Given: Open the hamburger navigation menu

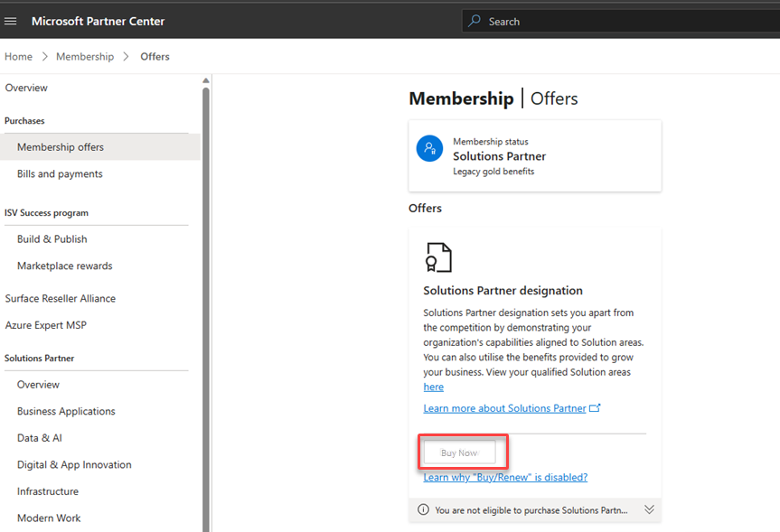Looking at the screenshot, I should click(x=11, y=21).
